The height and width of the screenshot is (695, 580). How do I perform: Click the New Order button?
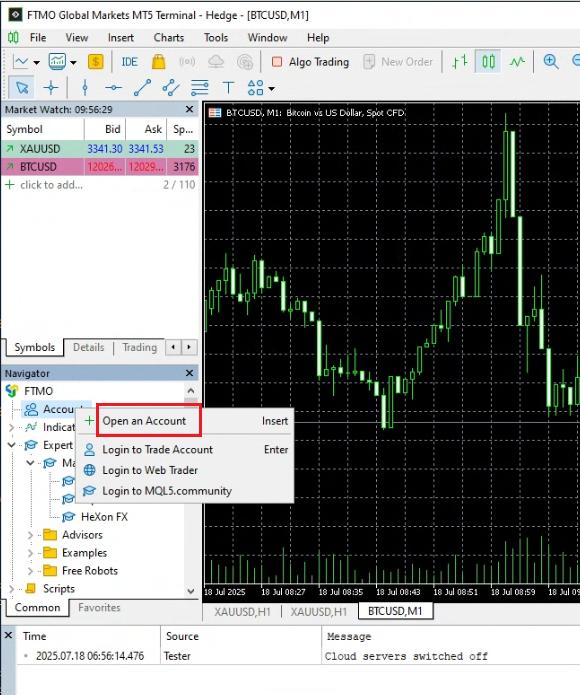398,62
